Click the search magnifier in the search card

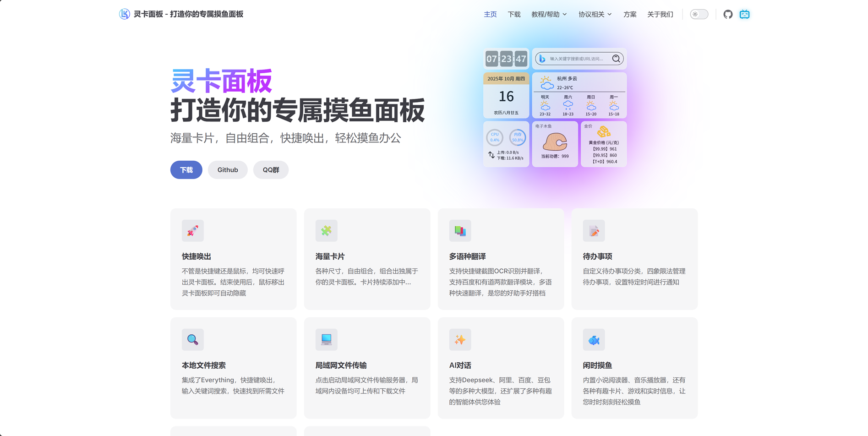click(616, 59)
